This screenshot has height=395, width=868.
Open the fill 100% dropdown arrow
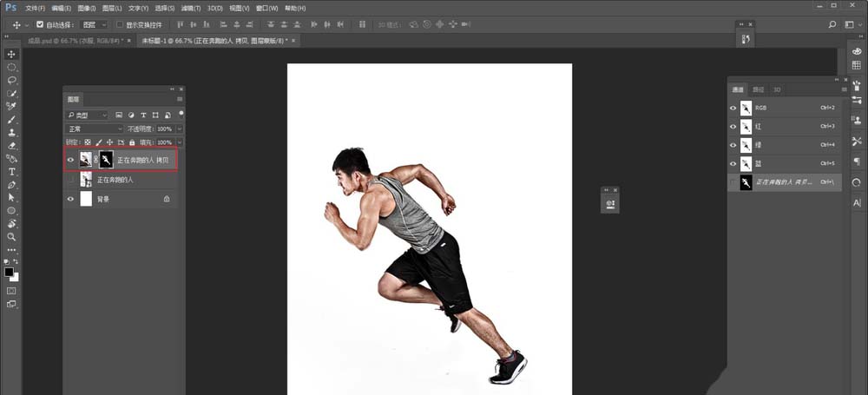[179, 142]
